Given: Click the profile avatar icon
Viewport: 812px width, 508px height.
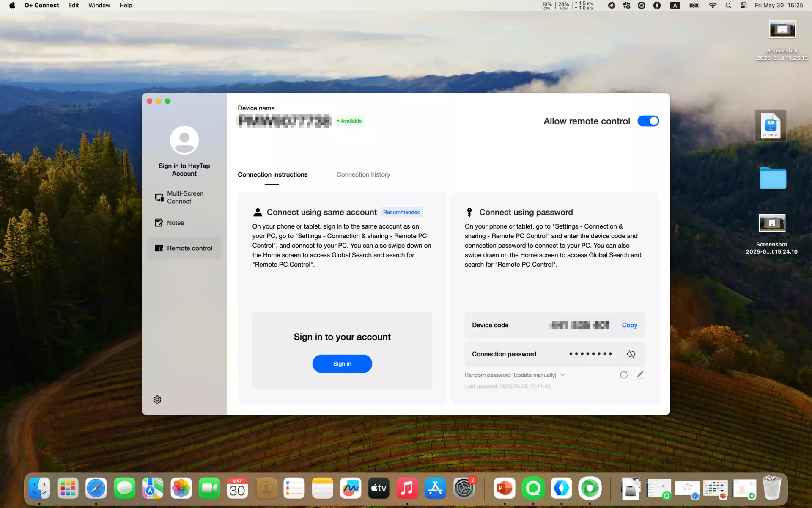Looking at the screenshot, I should [x=184, y=140].
